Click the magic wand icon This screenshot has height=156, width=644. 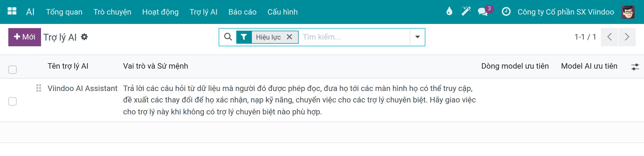click(x=466, y=11)
